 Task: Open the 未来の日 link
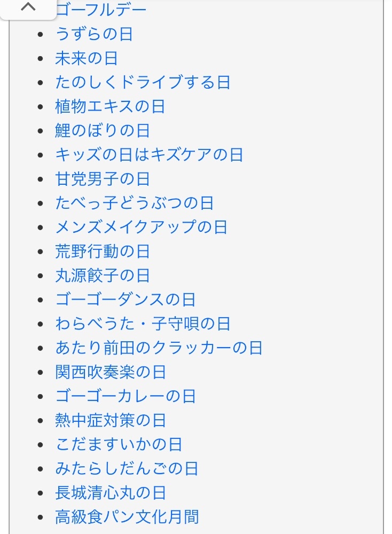click(x=87, y=58)
